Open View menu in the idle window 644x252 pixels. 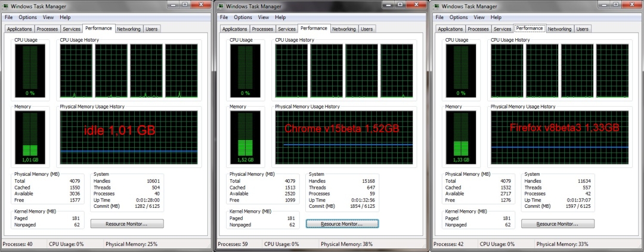pyautogui.click(x=48, y=17)
